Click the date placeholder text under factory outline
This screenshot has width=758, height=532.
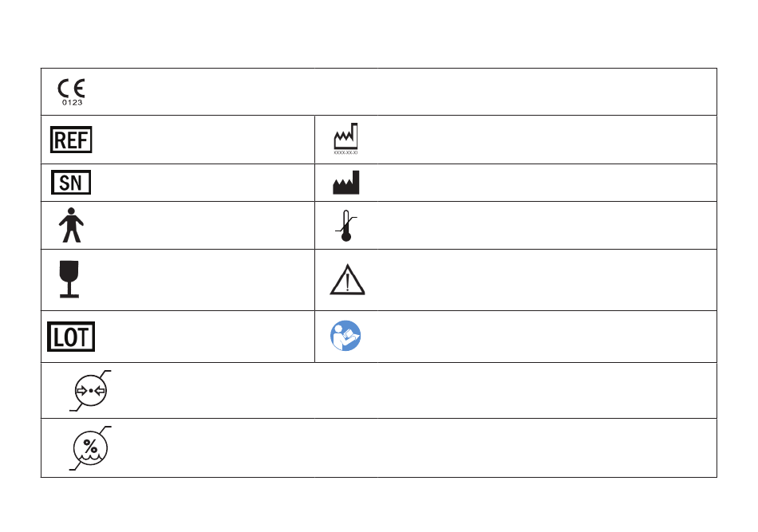click(346, 151)
